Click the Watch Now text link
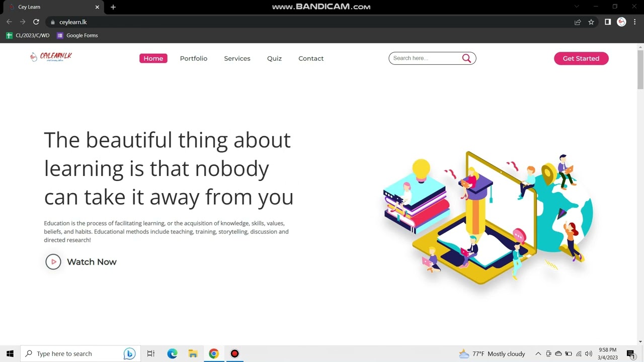 [x=92, y=262]
